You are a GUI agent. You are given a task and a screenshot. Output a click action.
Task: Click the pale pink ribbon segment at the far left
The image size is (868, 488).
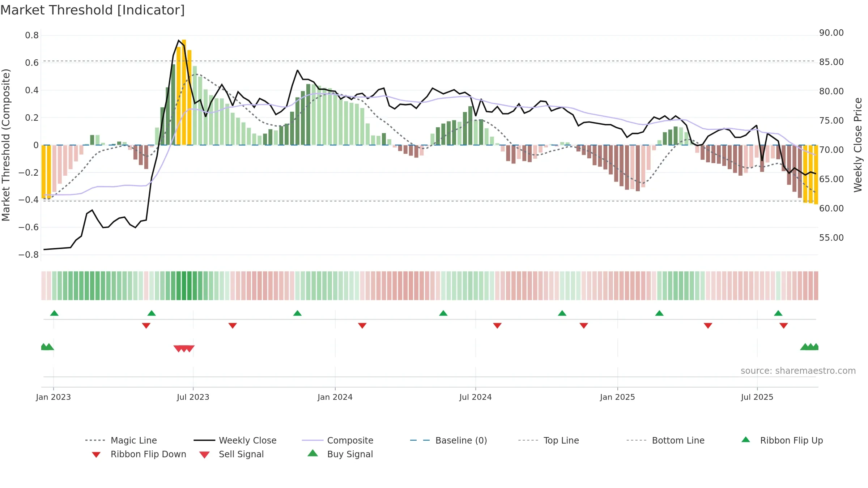click(43, 286)
